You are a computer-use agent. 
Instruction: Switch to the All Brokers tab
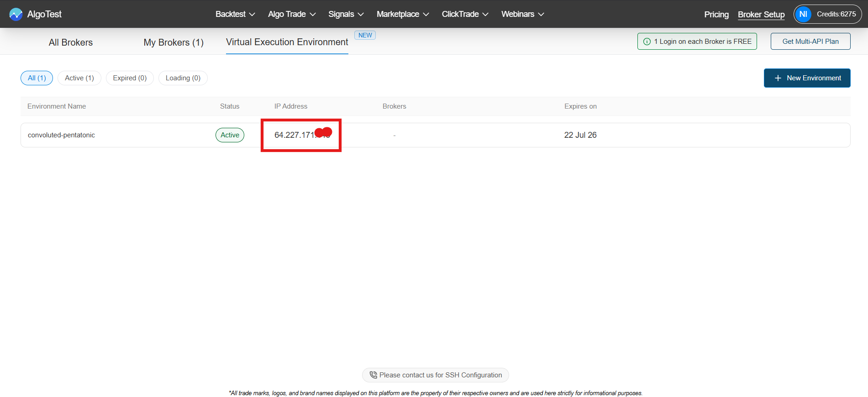[x=71, y=42]
